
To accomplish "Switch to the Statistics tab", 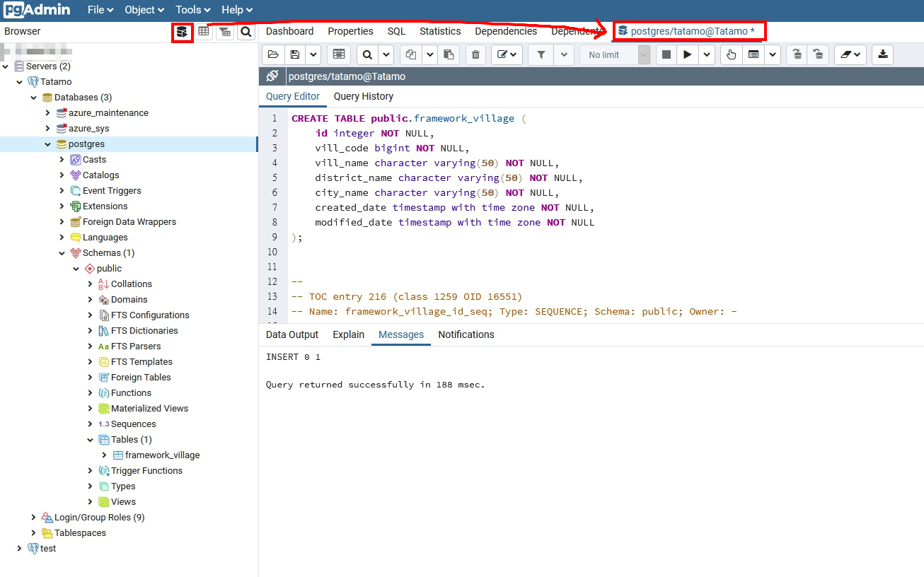I will pyautogui.click(x=440, y=31).
